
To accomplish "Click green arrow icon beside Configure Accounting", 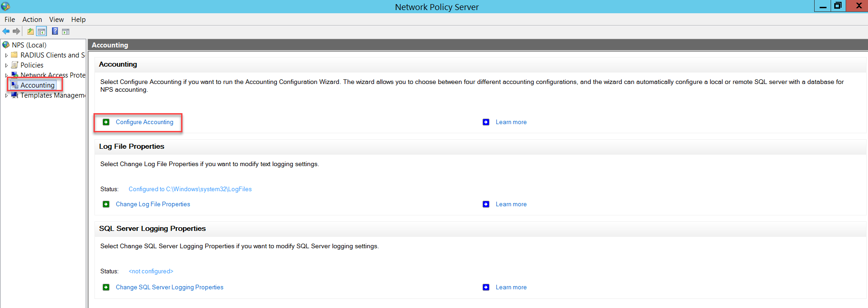I will pos(106,122).
